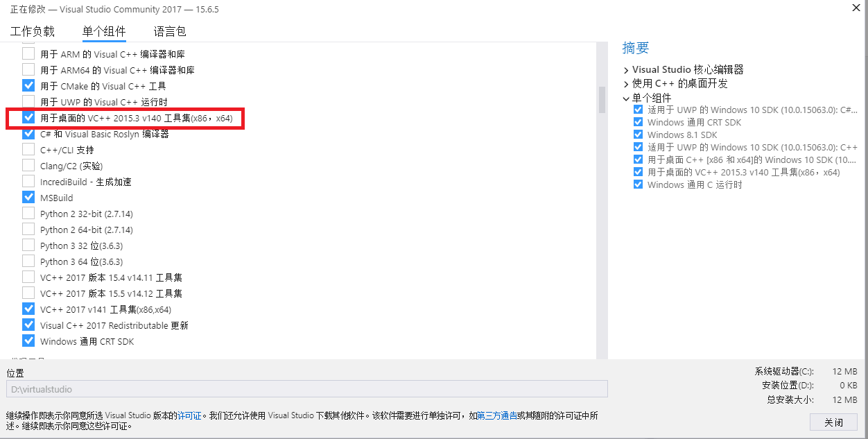The width and height of the screenshot is (868, 439).
Task: Uncheck 用于桌面 C++ [x86 和 x64]的 Windows 10 SDK
Action: 638,160
